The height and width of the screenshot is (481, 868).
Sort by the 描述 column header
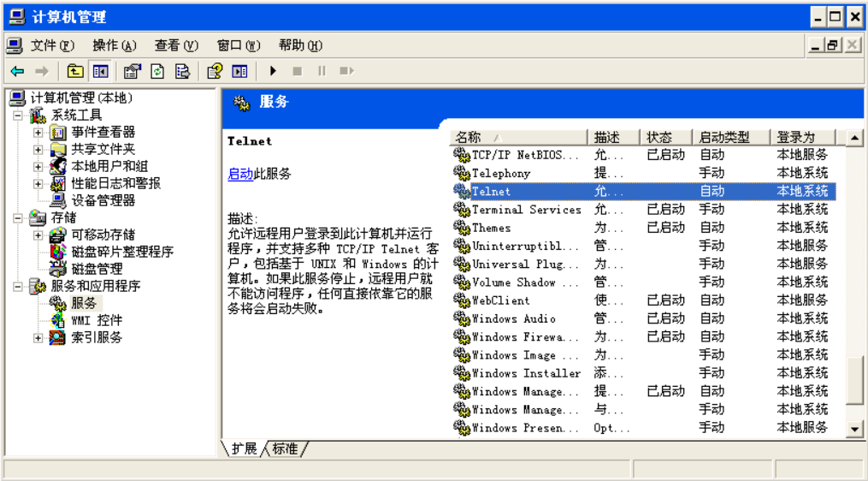click(614, 137)
